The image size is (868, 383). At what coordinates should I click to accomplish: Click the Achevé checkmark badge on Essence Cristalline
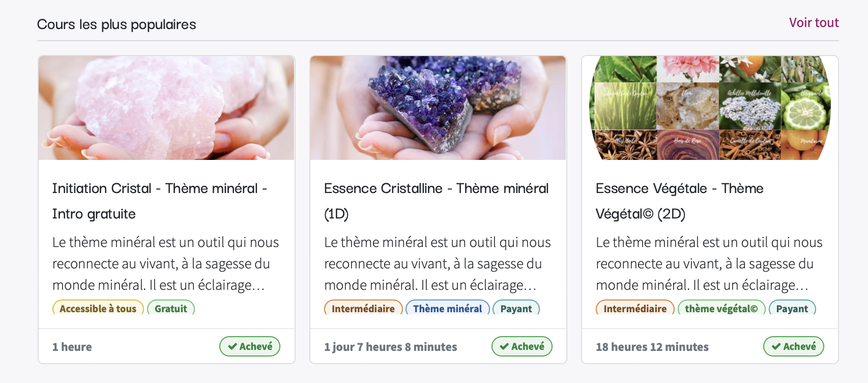tap(522, 346)
